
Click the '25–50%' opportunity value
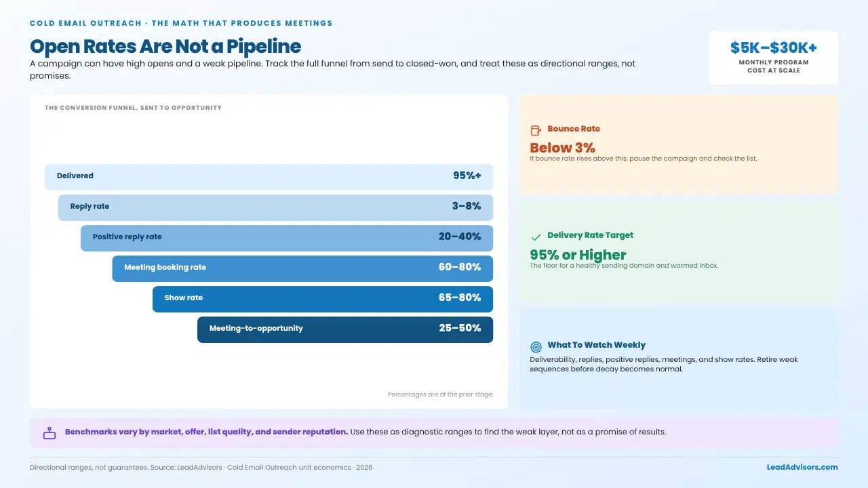pyautogui.click(x=460, y=328)
